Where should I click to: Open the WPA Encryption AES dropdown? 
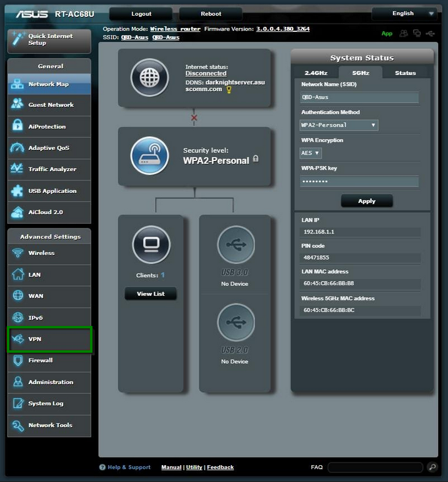(311, 153)
